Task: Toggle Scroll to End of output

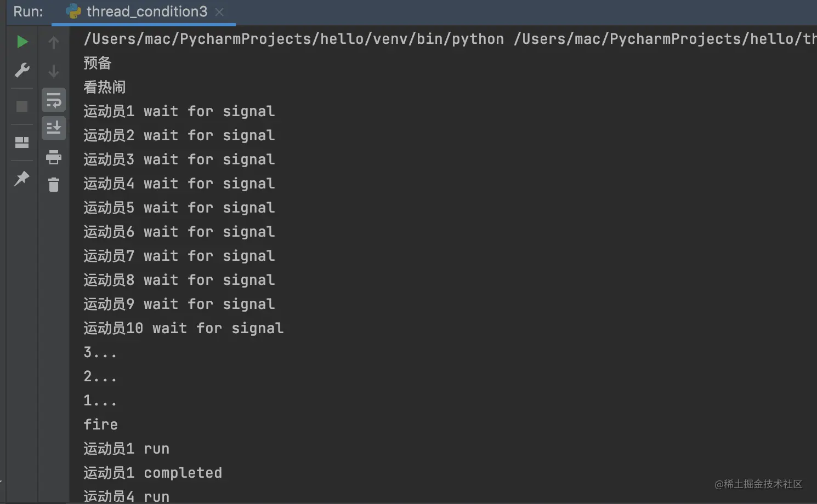Action: pos(54,128)
